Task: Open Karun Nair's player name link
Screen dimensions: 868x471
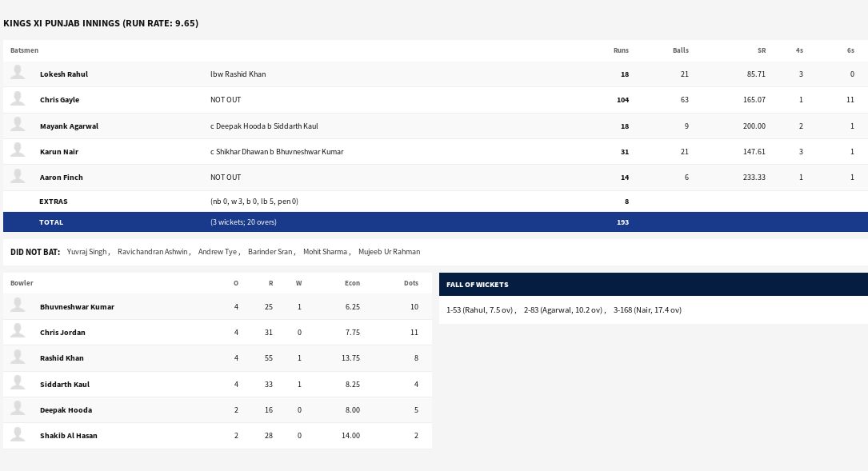Action: pos(58,152)
